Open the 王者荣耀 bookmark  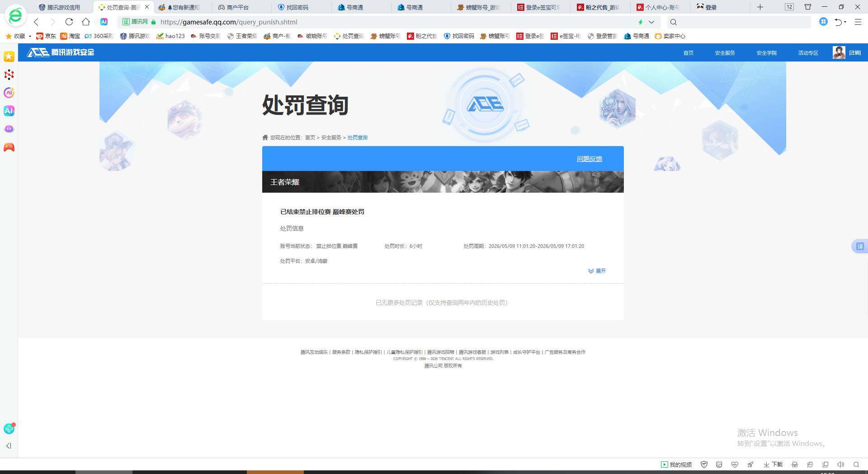pyautogui.click(x=242, y=36)
